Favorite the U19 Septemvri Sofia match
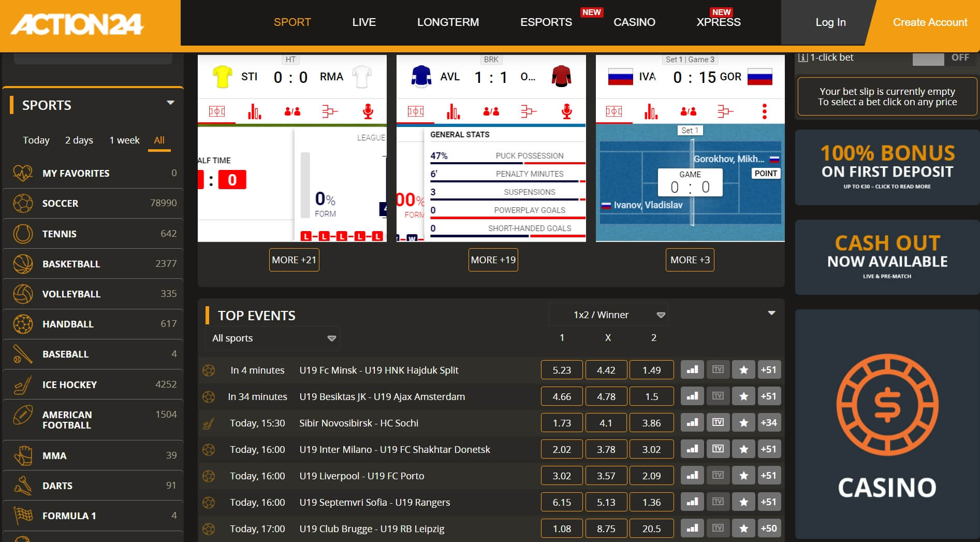Viewport: 980px width, 542px height. tap(743, 502)
